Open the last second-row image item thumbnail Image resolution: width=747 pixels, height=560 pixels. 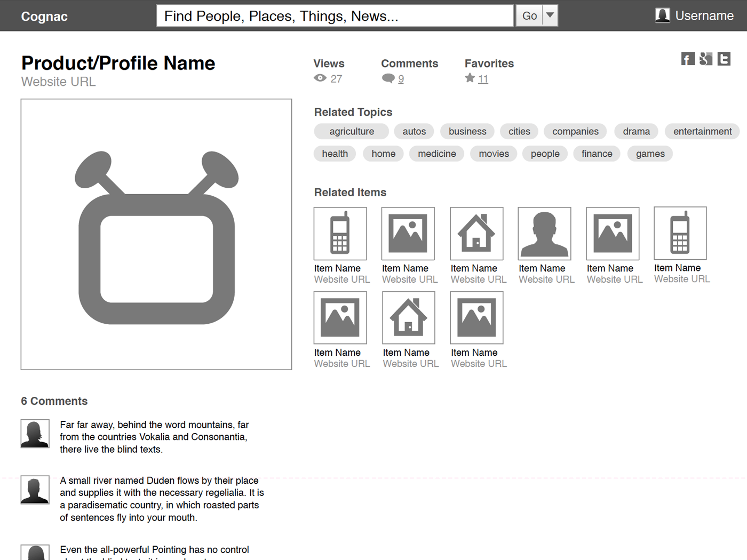476,318
